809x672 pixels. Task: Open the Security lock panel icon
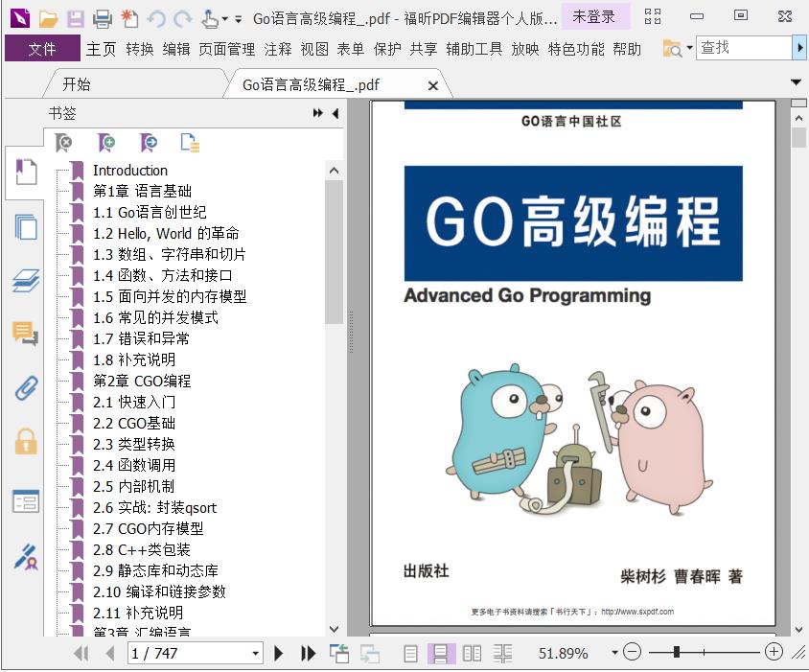(26, 441)
